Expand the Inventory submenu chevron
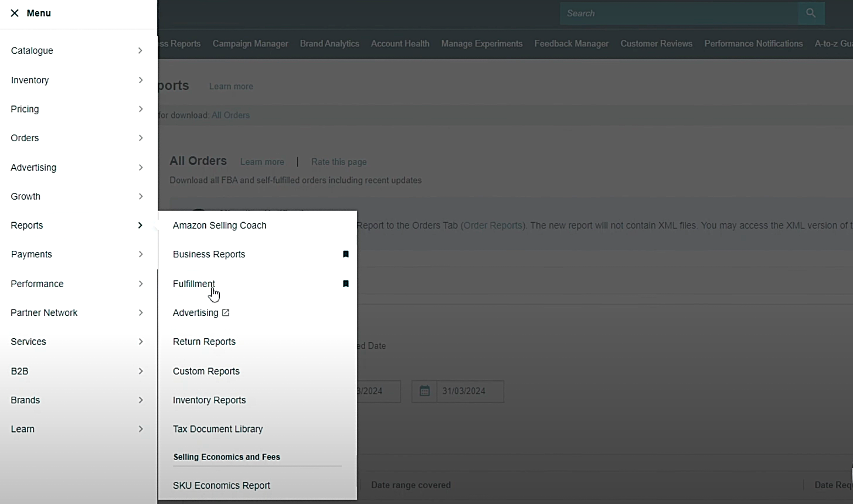 tap(140, 80)
